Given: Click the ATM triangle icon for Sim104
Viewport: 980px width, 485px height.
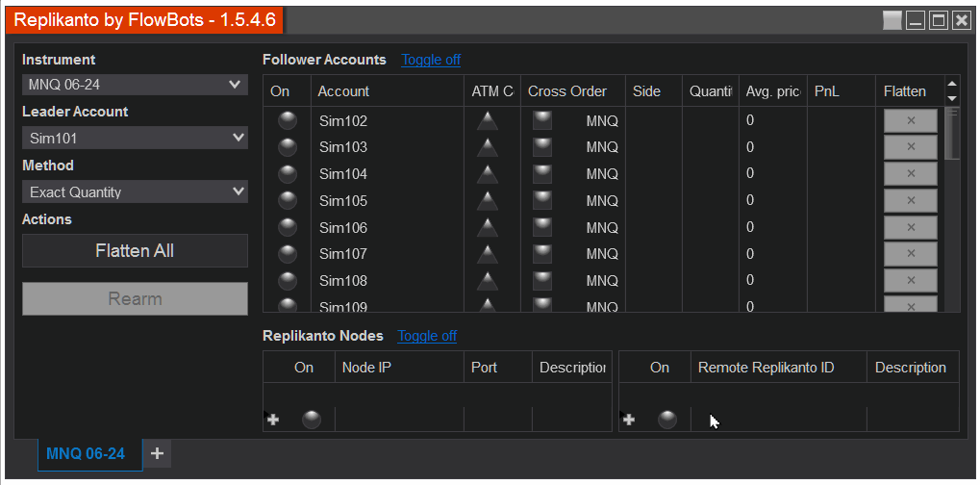Looking at the screenshot, I should pyautogui.click(x=487, y=174).
